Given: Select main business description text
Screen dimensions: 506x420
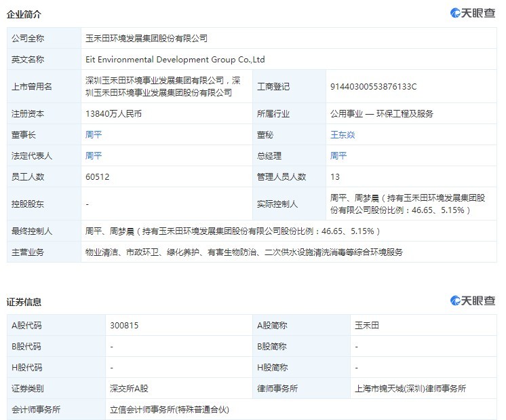Looking at the screenshot, I should coord(244,252).
